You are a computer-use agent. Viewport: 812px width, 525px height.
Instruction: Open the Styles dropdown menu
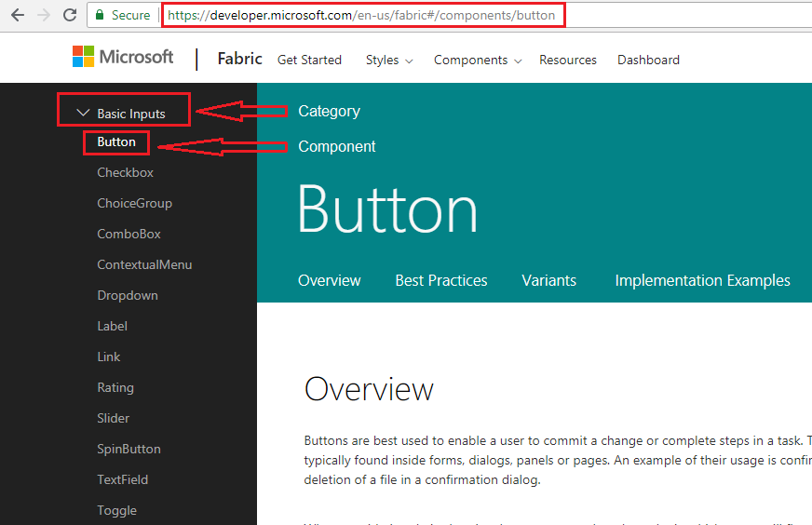388,60
